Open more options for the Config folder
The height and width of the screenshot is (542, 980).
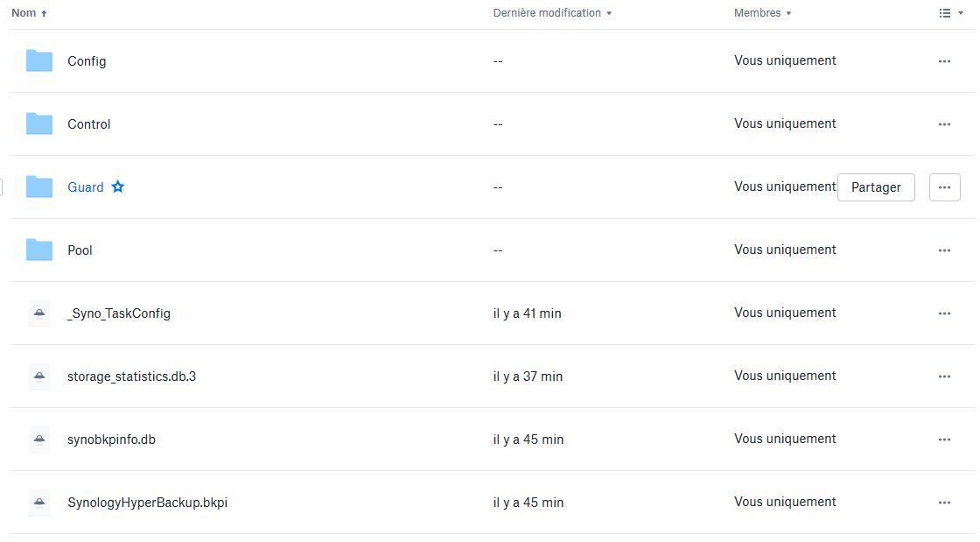coord(944,61)
